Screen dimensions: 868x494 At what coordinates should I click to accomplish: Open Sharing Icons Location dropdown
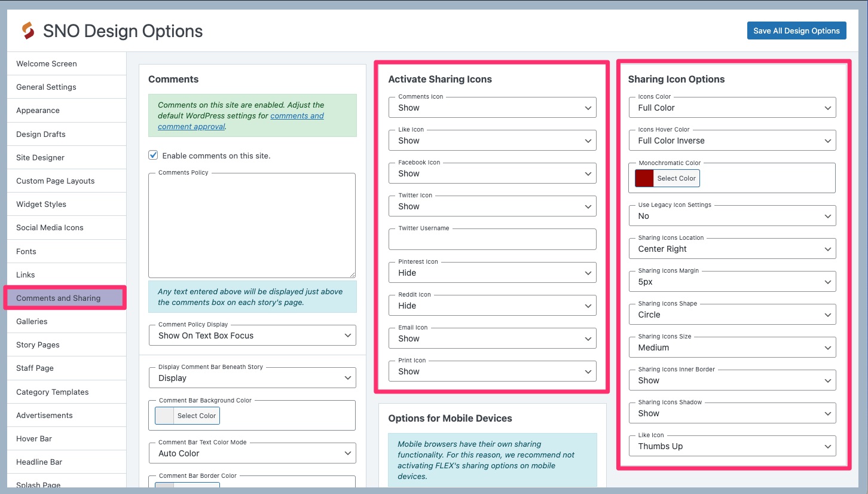tap(732, 249)
